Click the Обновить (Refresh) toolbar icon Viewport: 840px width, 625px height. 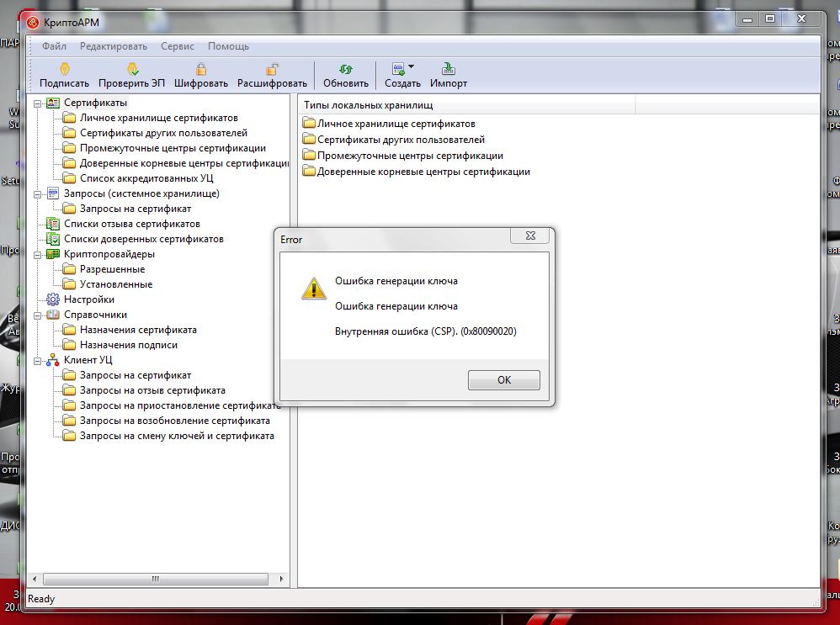pos(346,70)
